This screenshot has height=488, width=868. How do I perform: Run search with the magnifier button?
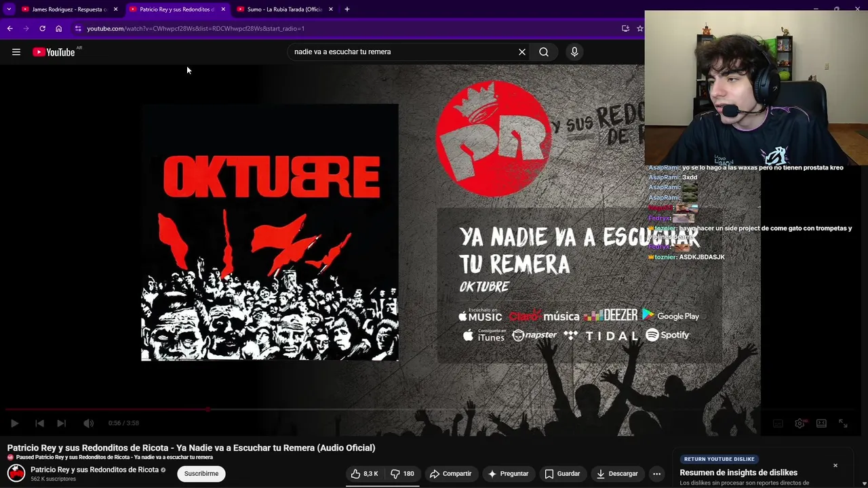coord(544,52)
